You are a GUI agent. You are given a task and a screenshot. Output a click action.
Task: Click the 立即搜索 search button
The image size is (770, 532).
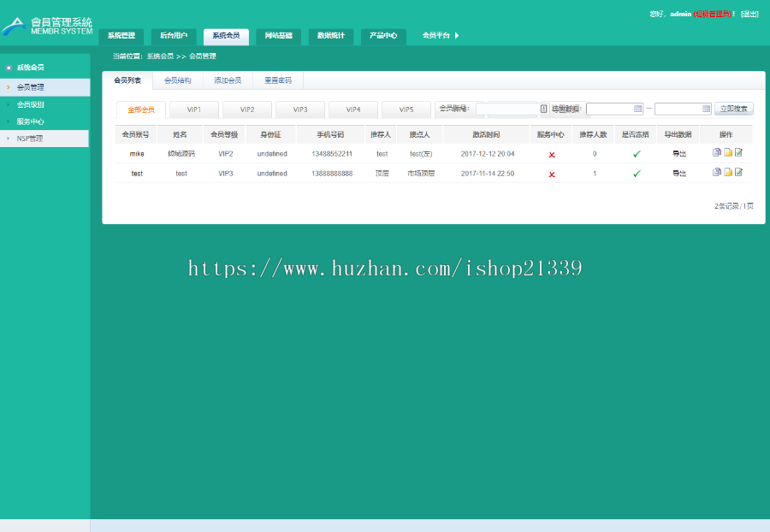734,109
